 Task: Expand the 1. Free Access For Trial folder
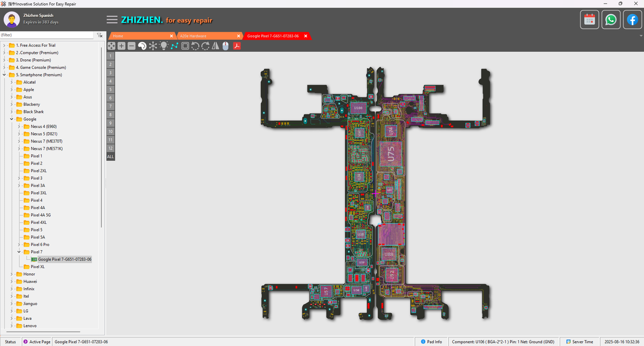pos(5,45)
